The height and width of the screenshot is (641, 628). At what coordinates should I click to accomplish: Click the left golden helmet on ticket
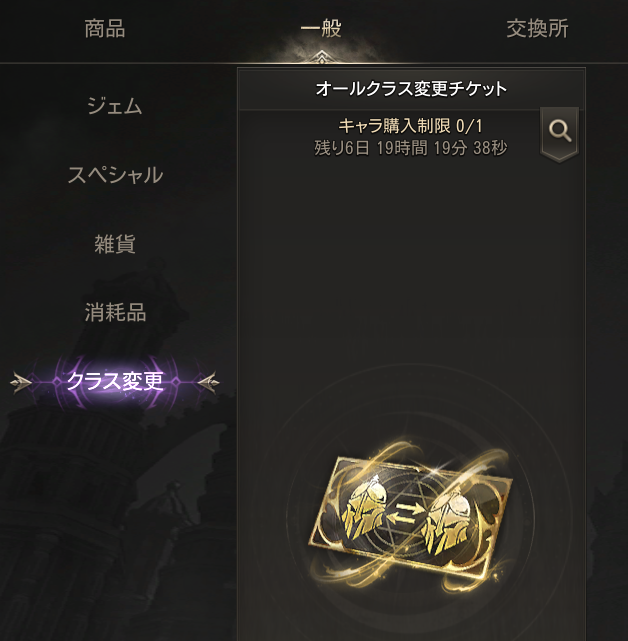coord(365,506)
